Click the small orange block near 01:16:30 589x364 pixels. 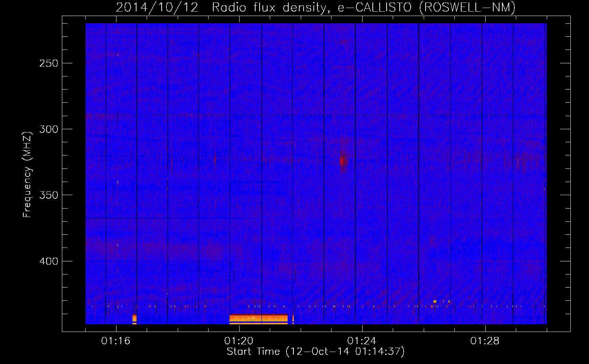click(135, 319)
